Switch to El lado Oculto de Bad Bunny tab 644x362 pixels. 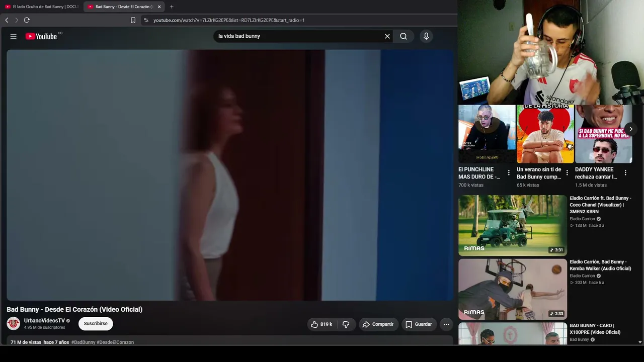pos(42,7)
